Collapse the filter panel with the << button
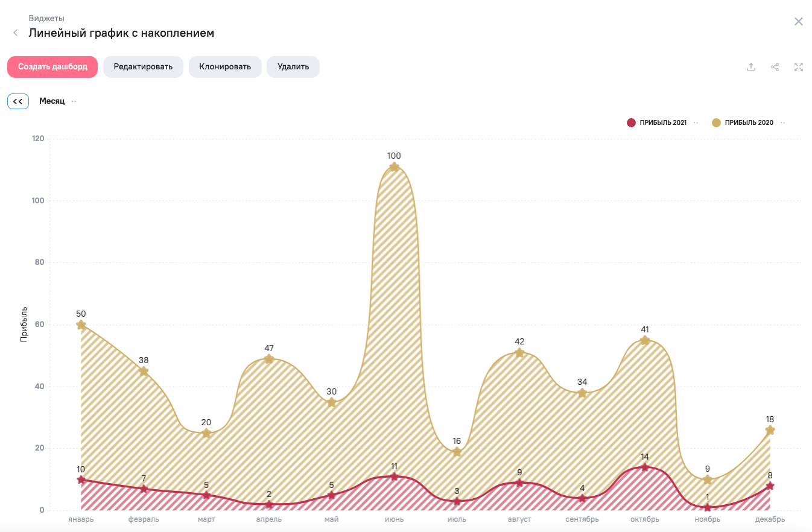812x532 pixels. click(x=18, y=101)
